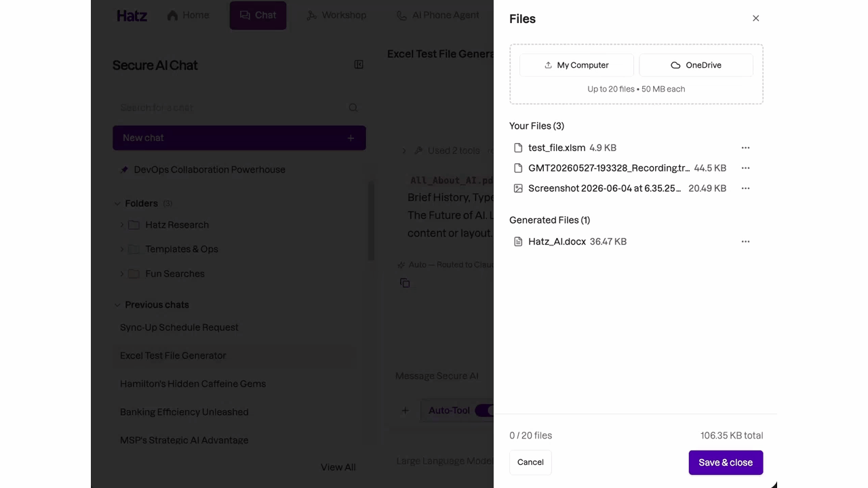Toggle the Auto-Tool switch

[x=484, y=411]
